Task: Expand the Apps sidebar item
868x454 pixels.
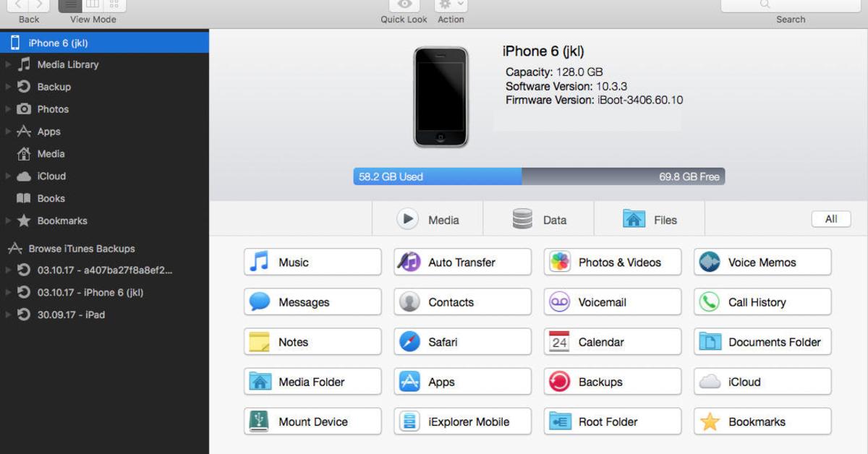Action: pyautogui.click(x=8, y=132)
